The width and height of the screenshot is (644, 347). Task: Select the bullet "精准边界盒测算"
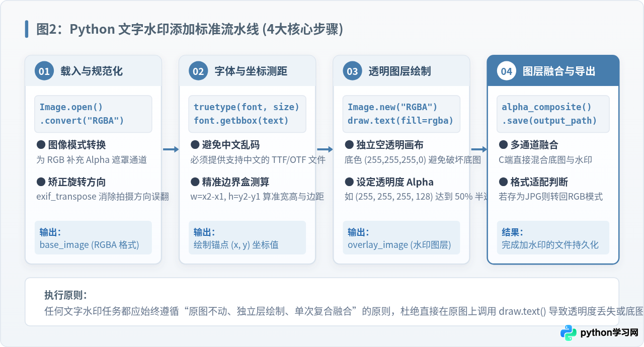click(230, 182)
